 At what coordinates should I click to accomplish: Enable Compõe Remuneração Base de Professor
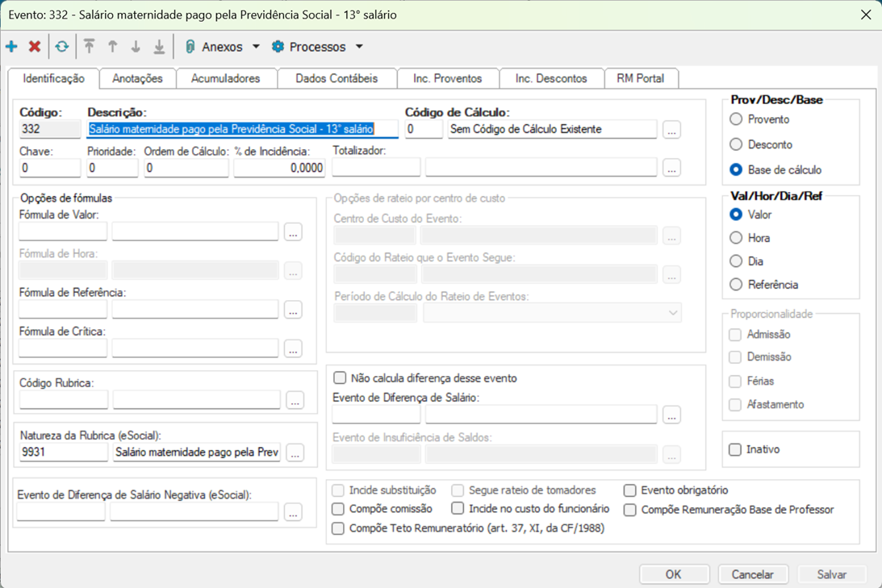[629, 510]
